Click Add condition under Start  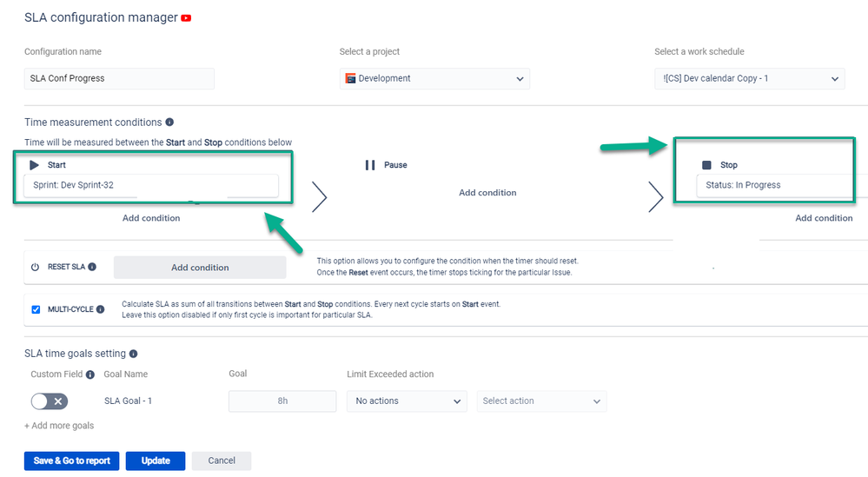point(151,218)
